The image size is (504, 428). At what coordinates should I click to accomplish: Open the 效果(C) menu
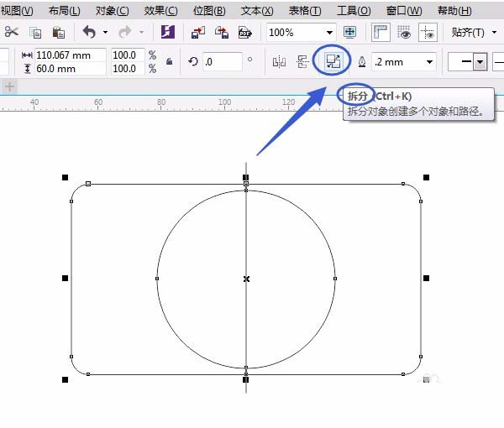160,11
